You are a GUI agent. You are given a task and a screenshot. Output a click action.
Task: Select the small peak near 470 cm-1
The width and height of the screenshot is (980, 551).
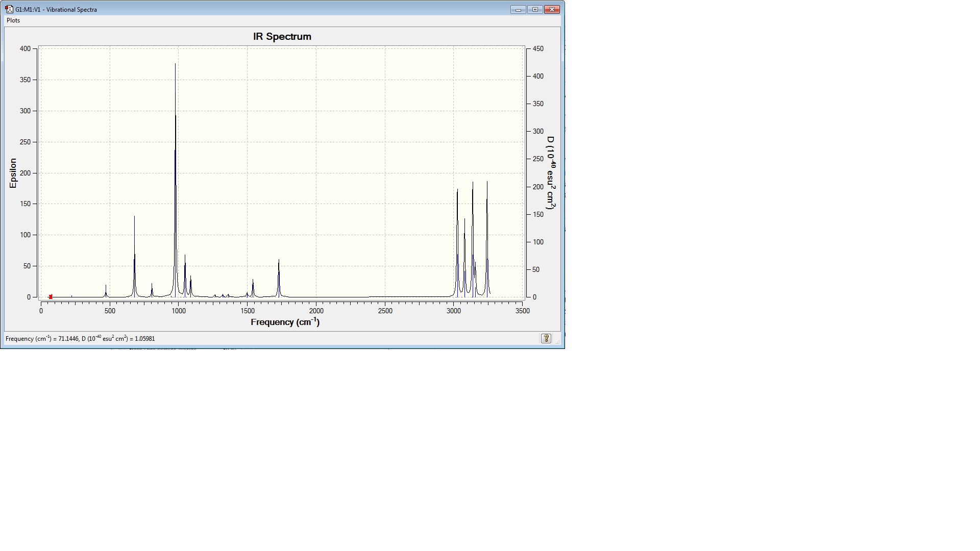[106, 292]
